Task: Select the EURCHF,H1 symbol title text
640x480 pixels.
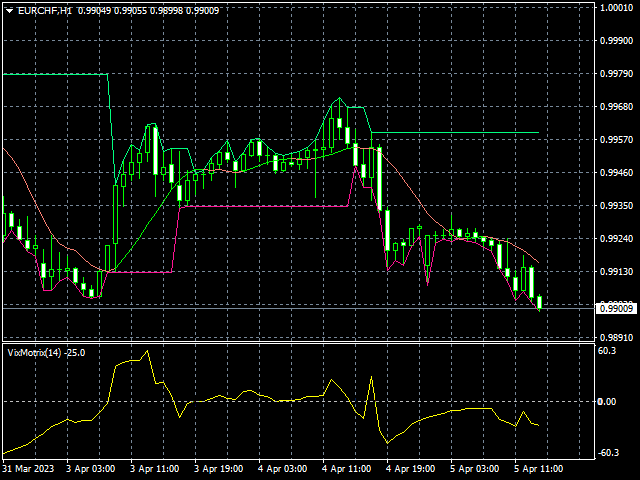Action: coord(45,11)
